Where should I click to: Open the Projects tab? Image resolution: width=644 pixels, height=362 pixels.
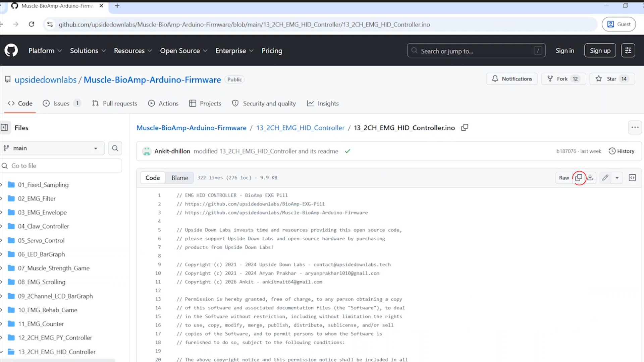[205, 104]
